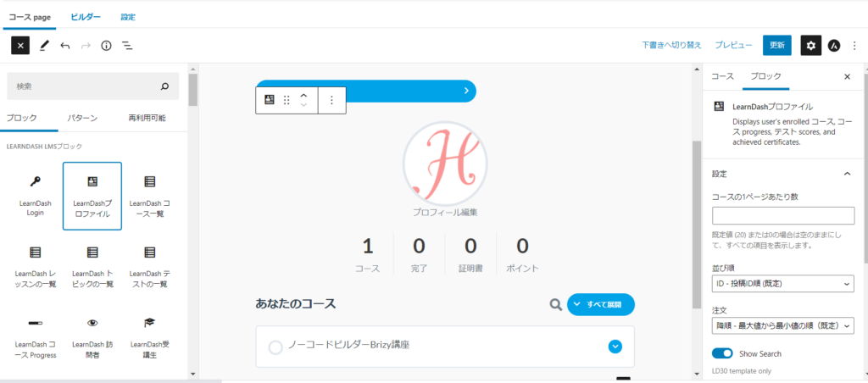Image resolution: width=868 pixels, height=383 pixels.
Task: Redo the change arrow
Action: [86, 46]
